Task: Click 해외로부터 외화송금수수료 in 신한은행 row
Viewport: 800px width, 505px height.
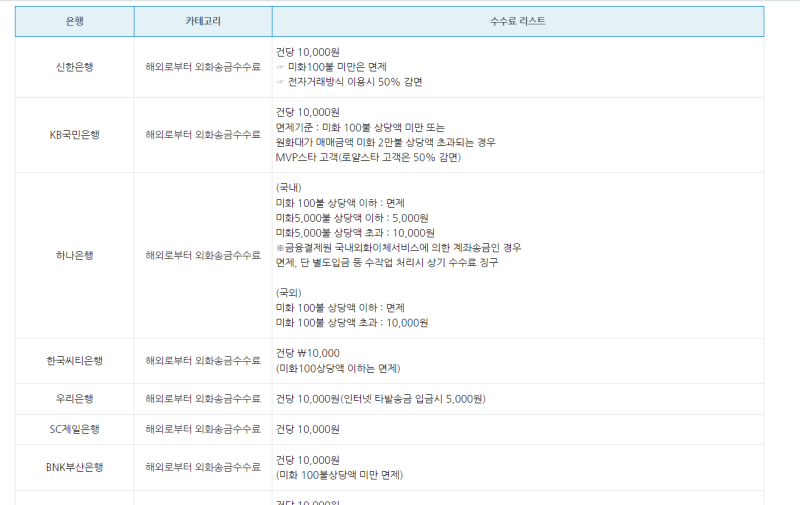Action: pyautogui.click(x=203, y=67)
